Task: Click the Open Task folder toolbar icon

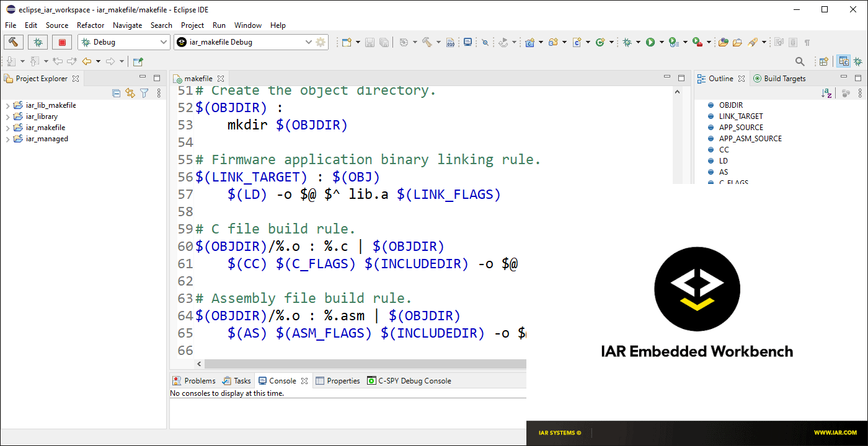Action: click(737, 42)
